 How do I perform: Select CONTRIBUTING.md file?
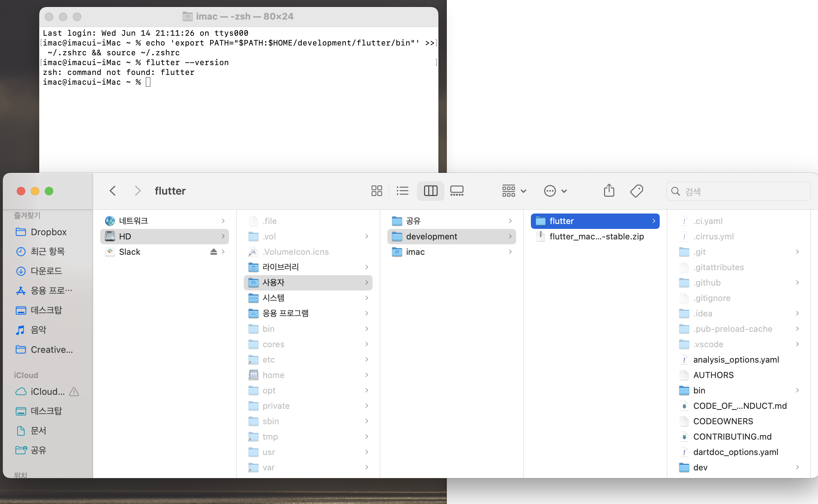tap(739, 436)
